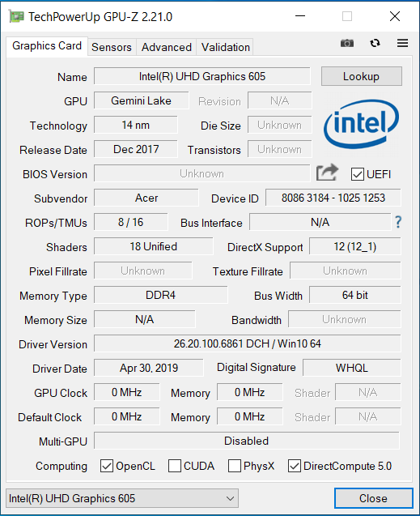Viewport: 420px width, 516px height.
Task: Take a screenshot with the camera icon
Action: pos(346,43)
